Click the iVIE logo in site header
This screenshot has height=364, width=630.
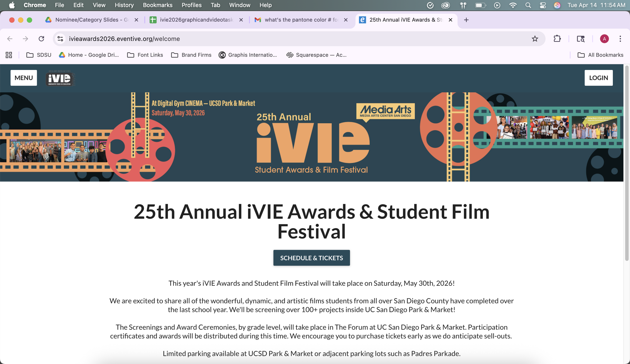pyautogui.click(x=60, y=78)
